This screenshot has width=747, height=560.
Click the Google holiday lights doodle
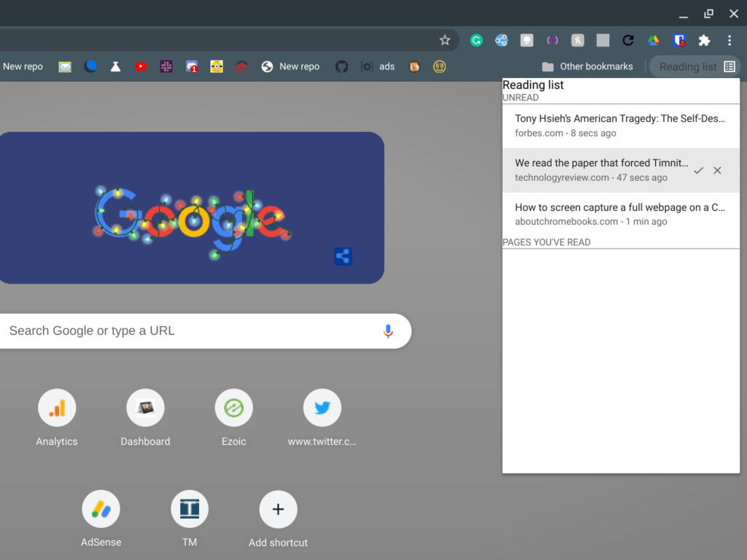[x=190, y=222]
